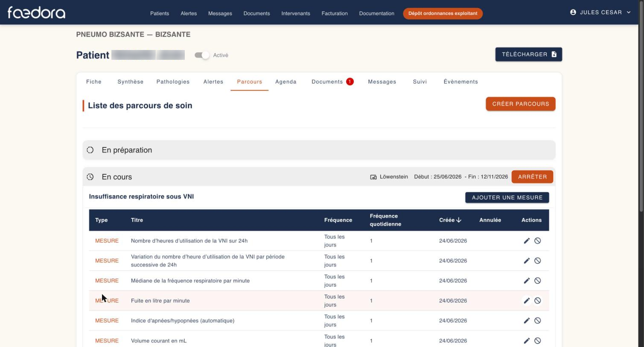
Task: Edit the VNI usage hours measure
Action: [x=527, y=241]
